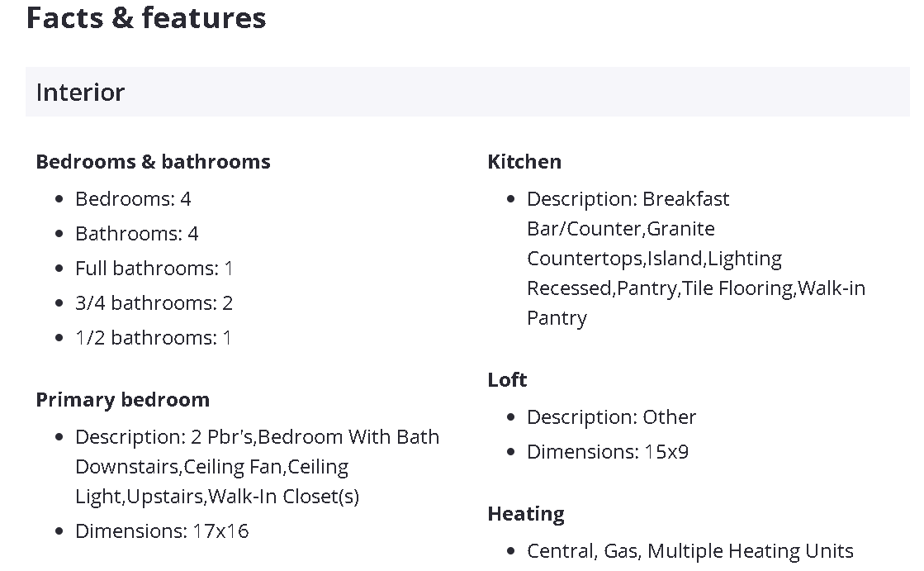Select the Dimensions: 17x16 entry

point(162,531)
